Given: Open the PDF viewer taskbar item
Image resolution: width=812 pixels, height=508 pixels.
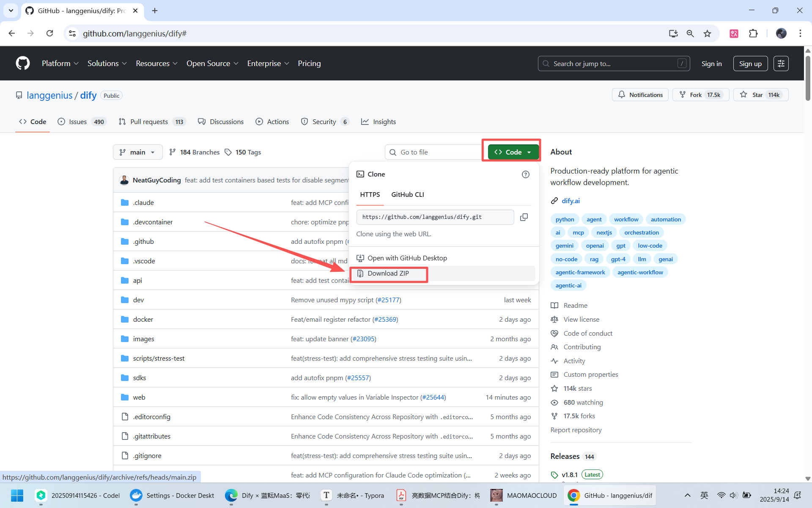Looking at the screenshot, I should (x=437, y=495).
